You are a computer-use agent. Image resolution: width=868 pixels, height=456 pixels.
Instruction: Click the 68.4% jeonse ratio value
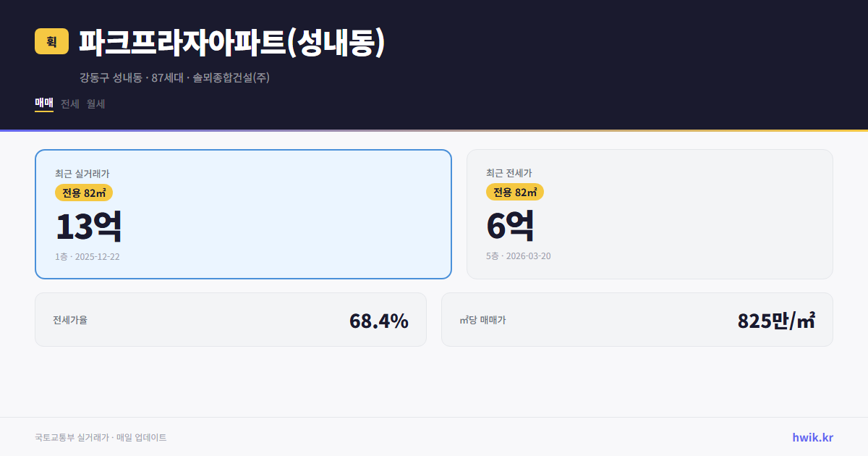click(379, 319)
